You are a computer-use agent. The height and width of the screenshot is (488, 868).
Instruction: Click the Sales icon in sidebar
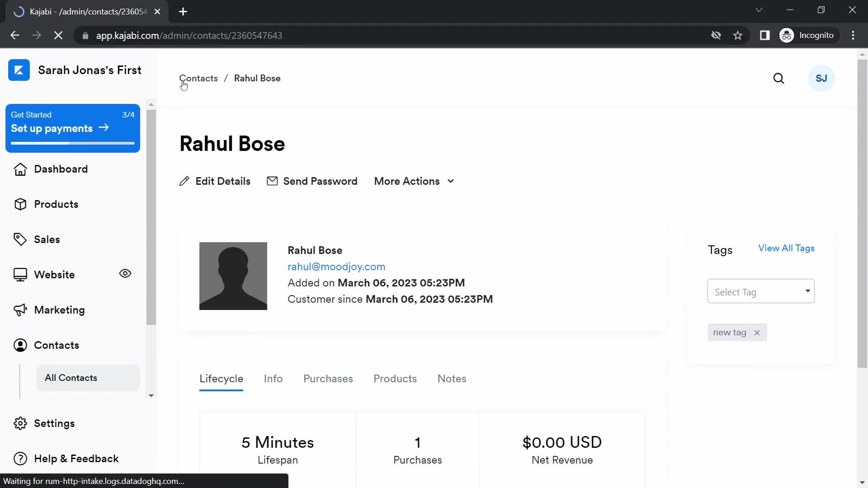[20, 239]
